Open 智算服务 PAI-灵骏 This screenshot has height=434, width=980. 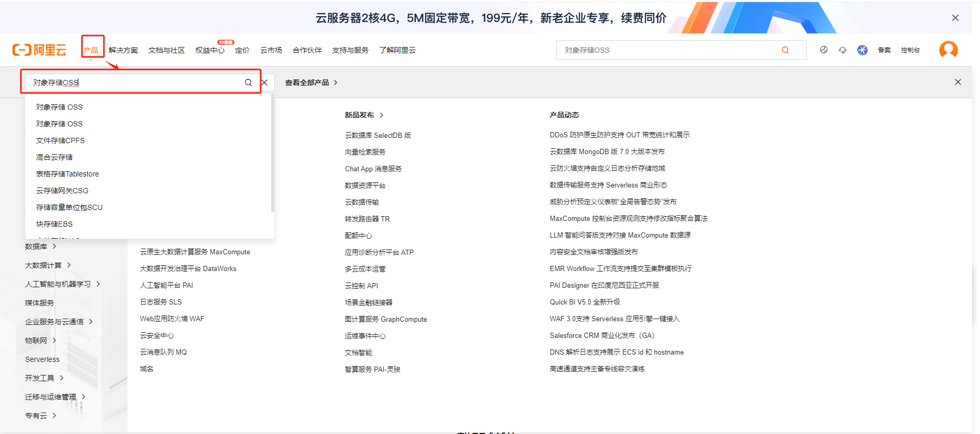(x=372, y=369)
